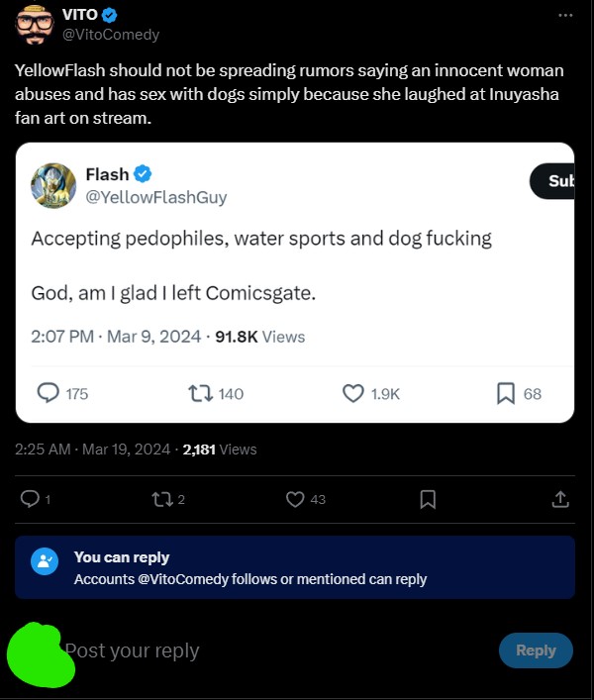
Task: Open Flash's profile avatar in quoted tweet
Action: pos(53,185)
